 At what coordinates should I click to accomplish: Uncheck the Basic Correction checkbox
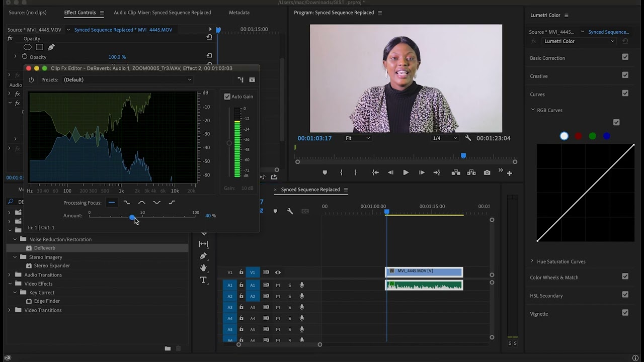(x=625, y=57)
